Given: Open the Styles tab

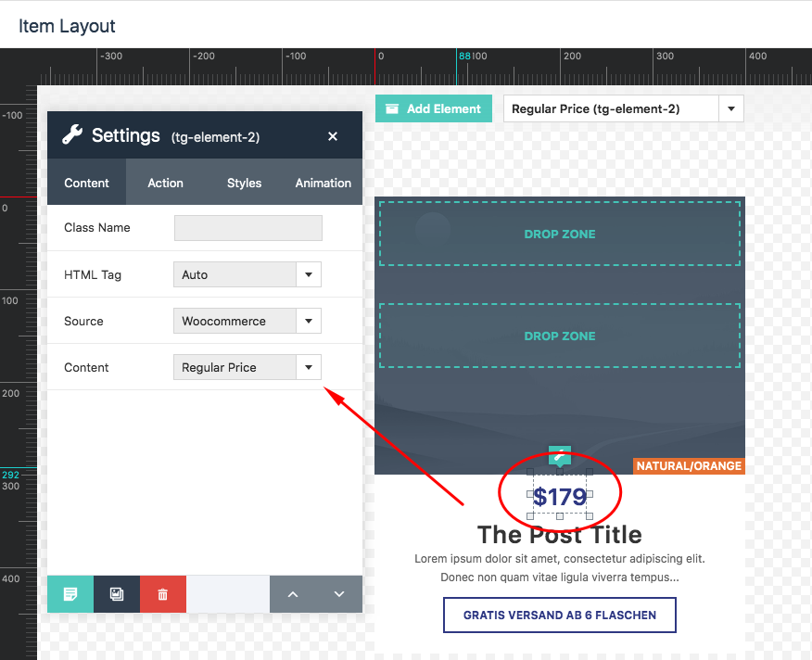Looking at the screenshot, I should [244, 183].
